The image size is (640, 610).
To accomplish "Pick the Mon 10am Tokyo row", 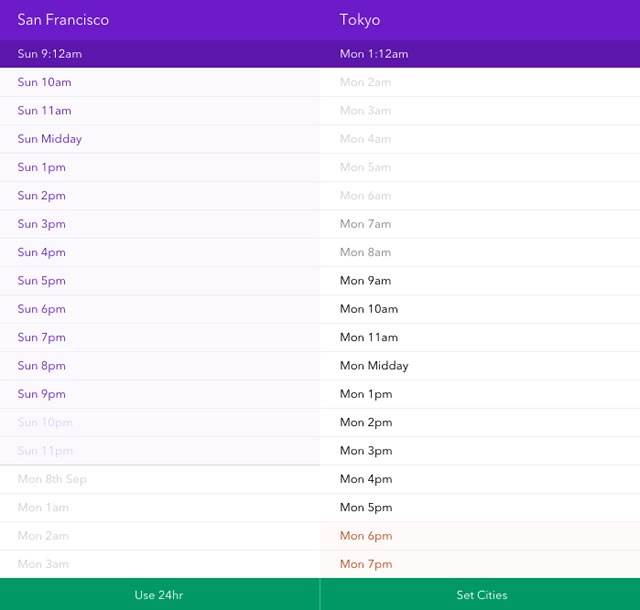I will 480,309.
